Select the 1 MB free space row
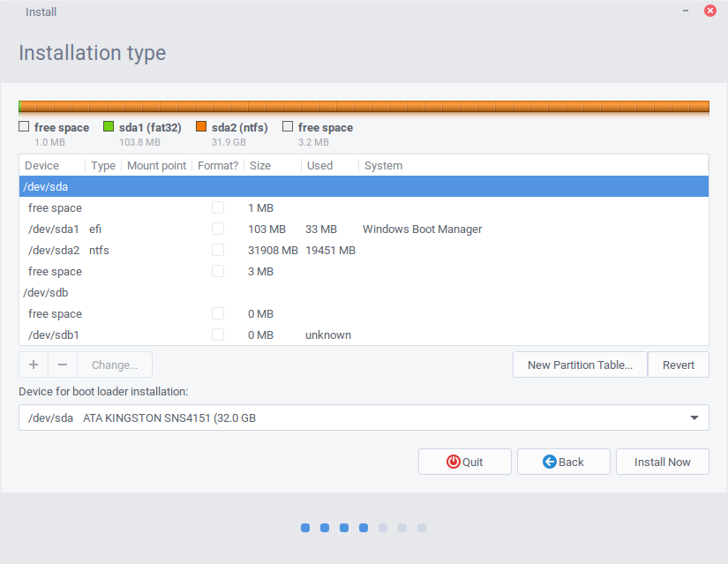The image size is (728, 564). (364, 207)
